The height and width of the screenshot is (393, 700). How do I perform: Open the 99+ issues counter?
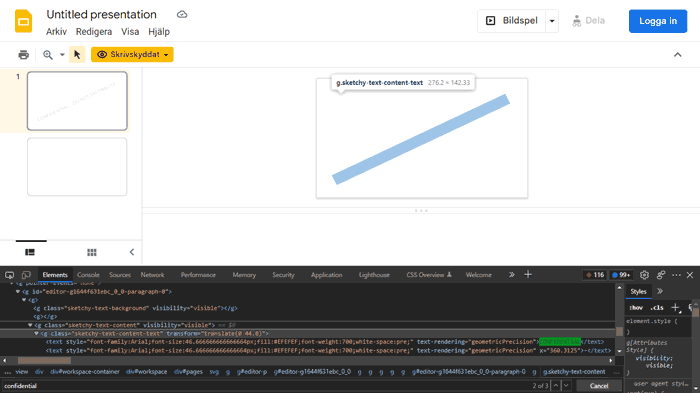(x=621, y=275)
